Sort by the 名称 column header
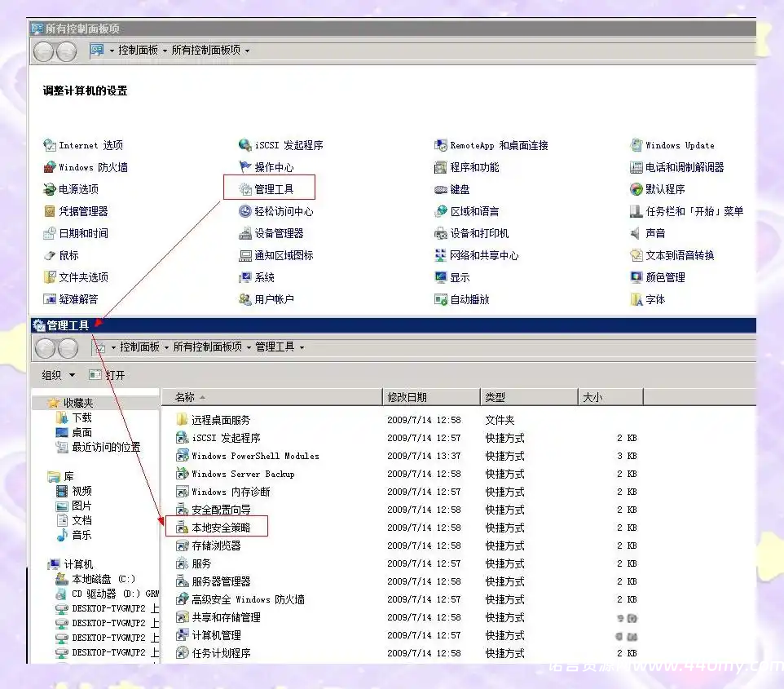784x689 pixels. coord(271,397)
